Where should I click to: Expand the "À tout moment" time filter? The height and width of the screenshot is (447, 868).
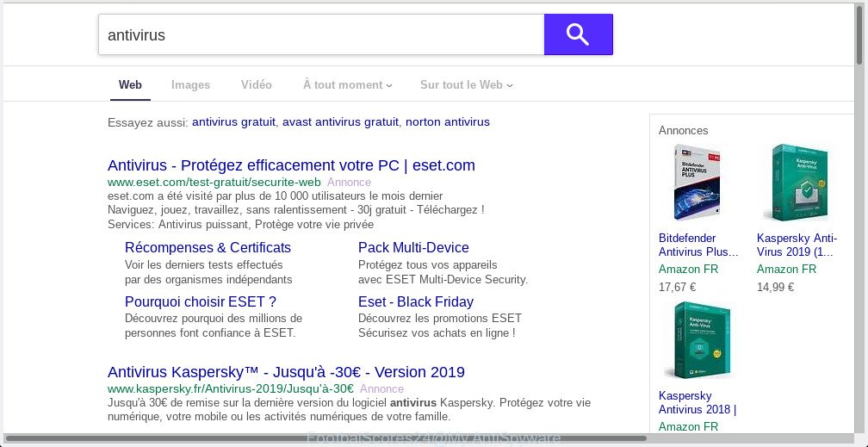348,84
